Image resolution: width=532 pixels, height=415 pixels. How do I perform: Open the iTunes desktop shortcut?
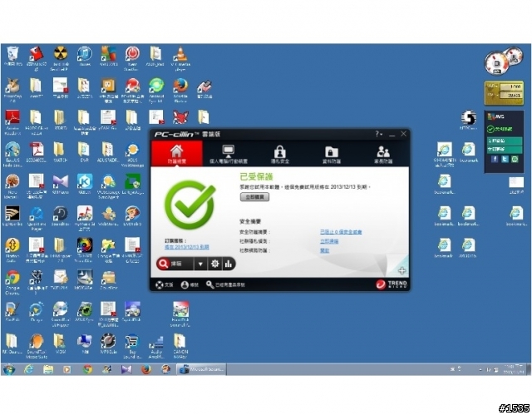85,57
